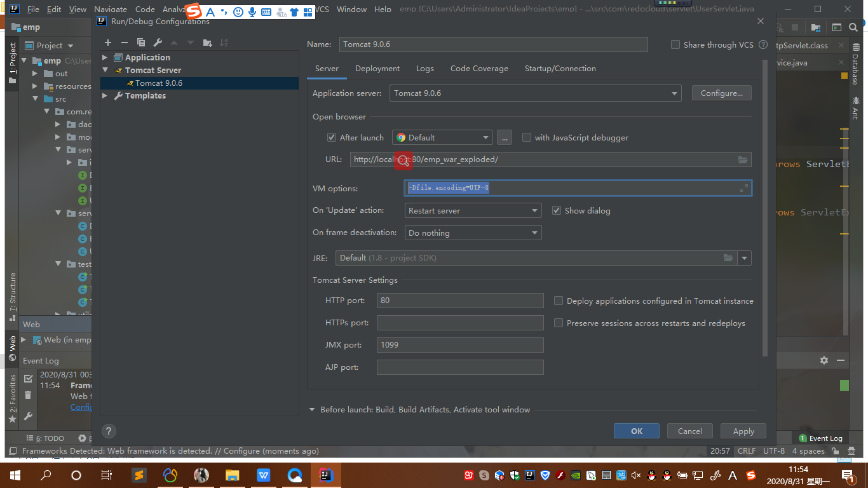
Task: Move configuration up with the up arrow
Action: click(x=174, y=43)
